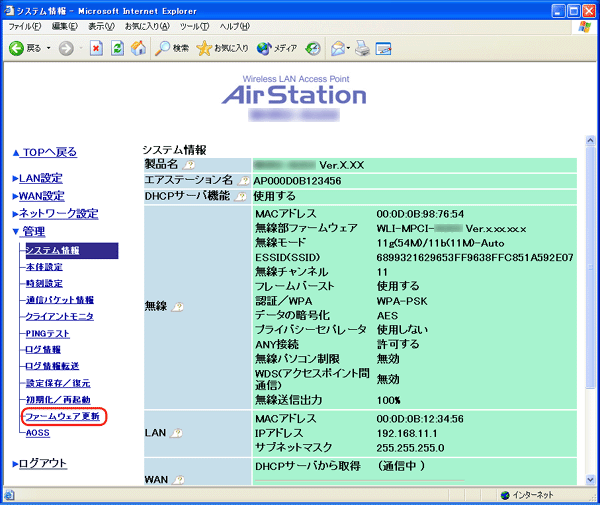The image size is (600, 505).
Task: Open the 設定保存/復元 link
Action: 58,383
